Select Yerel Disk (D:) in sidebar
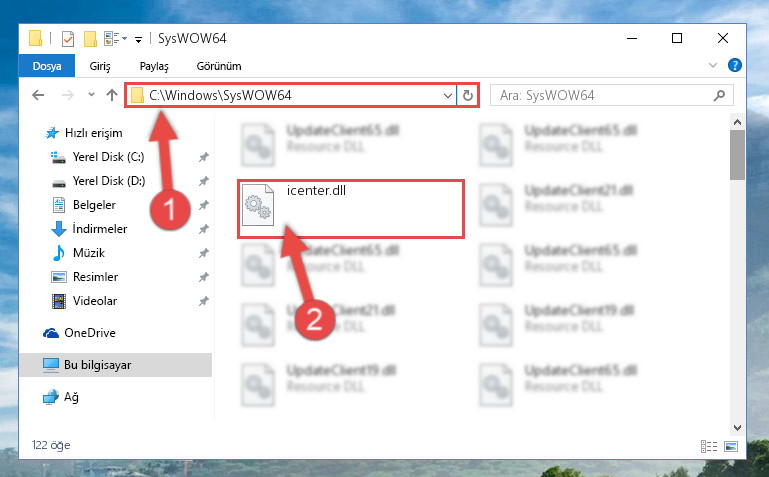The height and width of the screenshot is (477, 769). pyautogui.click(x=108, y=181)
